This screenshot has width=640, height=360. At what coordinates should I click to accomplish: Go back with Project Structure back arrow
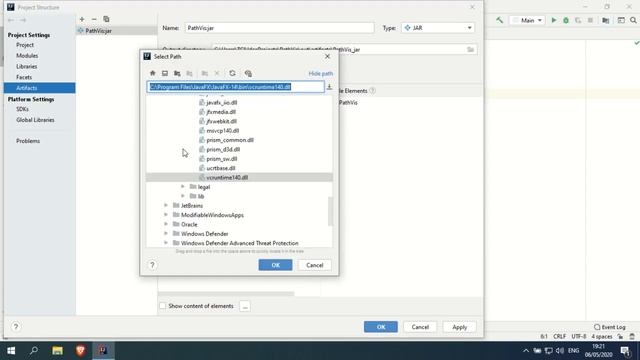(x=11, y=20)
